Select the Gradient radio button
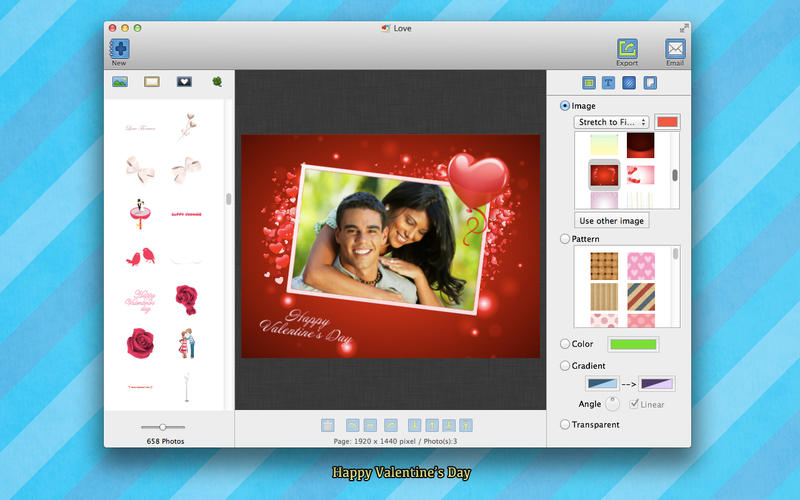This screenshot has width=800, height=500. click(x=566, y=366)
